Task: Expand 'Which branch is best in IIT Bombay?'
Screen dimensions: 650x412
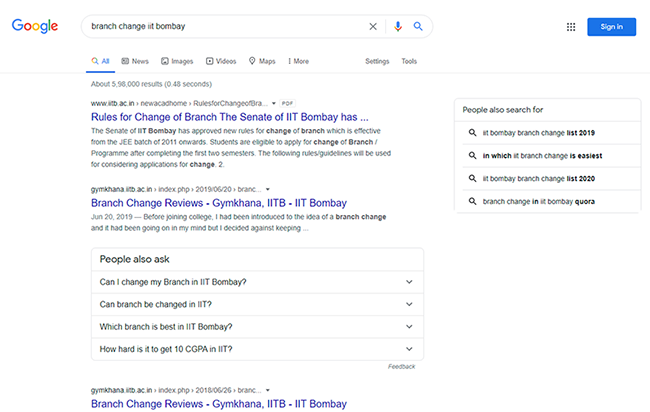Action: click(257, 327)
